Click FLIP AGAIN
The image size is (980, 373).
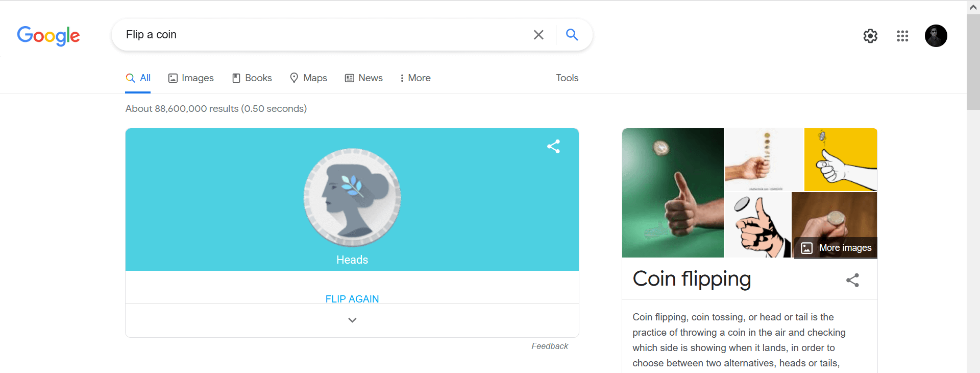(352, 299)
